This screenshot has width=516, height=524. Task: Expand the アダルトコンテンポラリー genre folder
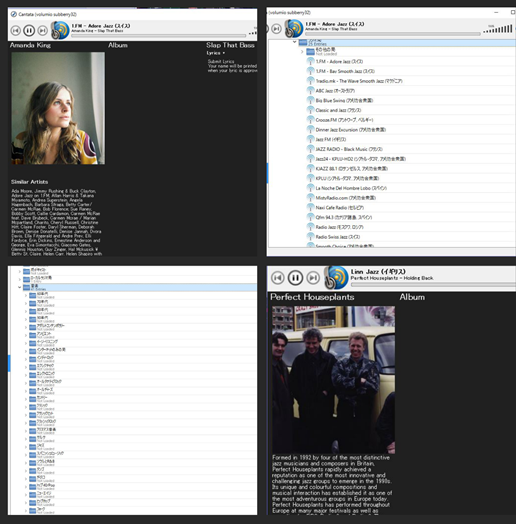click(26, 327)
